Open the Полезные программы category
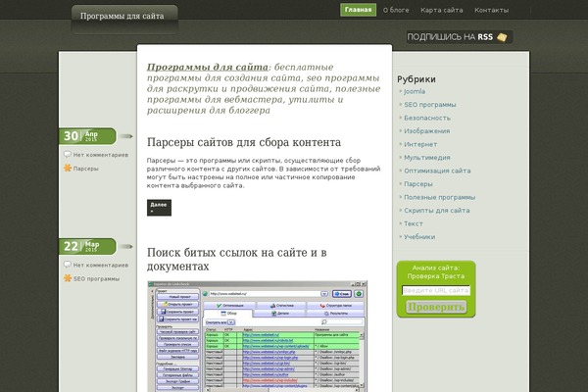The width and height of the screenshot is (588, 392). pyautogui.click(x=439, y=197)
